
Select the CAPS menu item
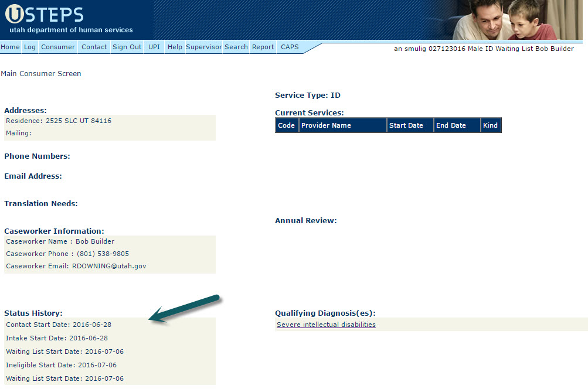coord(290,47)
